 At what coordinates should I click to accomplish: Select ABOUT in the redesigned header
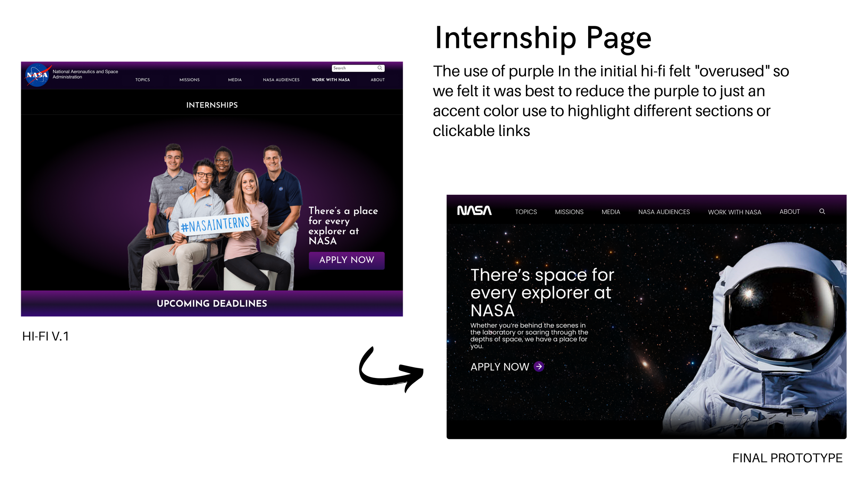coord(790,212)
